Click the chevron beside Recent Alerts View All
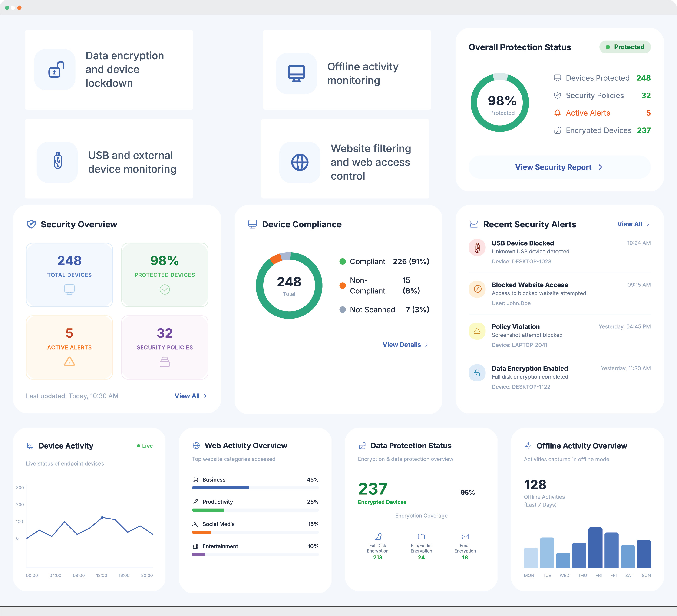Viewport: 677px width, 616px height. point(648,224)
